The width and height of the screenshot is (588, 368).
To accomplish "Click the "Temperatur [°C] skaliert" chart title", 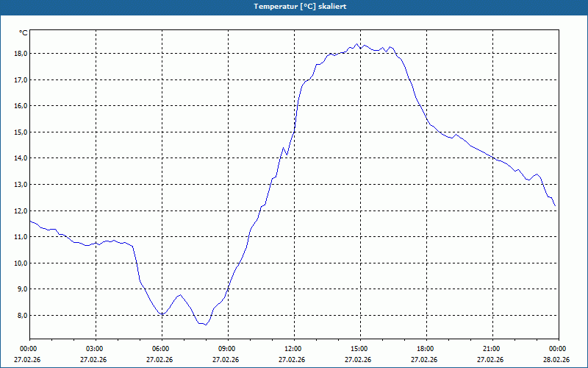I will (x=299, y=6).
